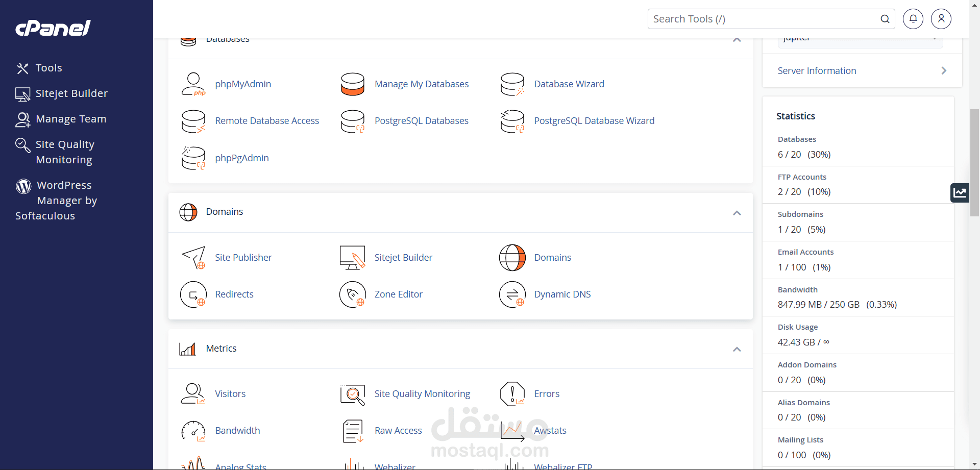Click the Redirects icon
This screenshot has width=980, height=470.
tap(193, 294)
